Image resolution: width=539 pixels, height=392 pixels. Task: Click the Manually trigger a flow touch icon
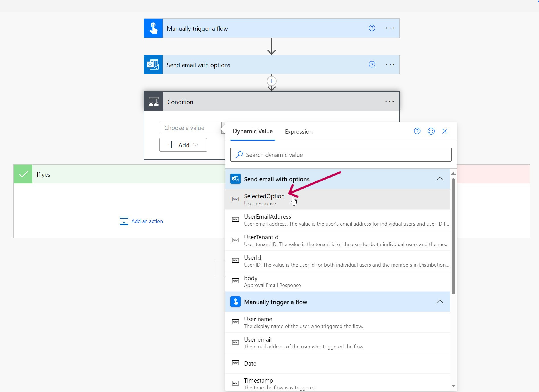[153, 28]
